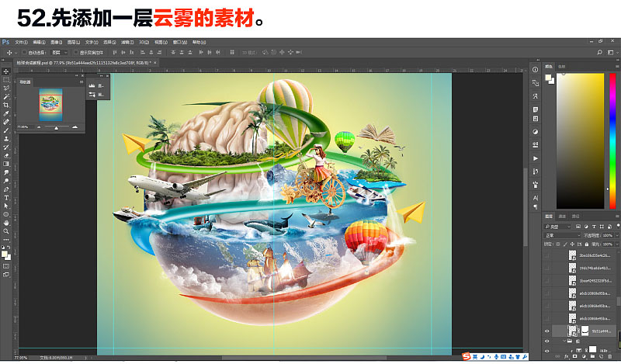Select the Eyedropper tool
The height and width of the screenshot is (364, 621).
6,113
